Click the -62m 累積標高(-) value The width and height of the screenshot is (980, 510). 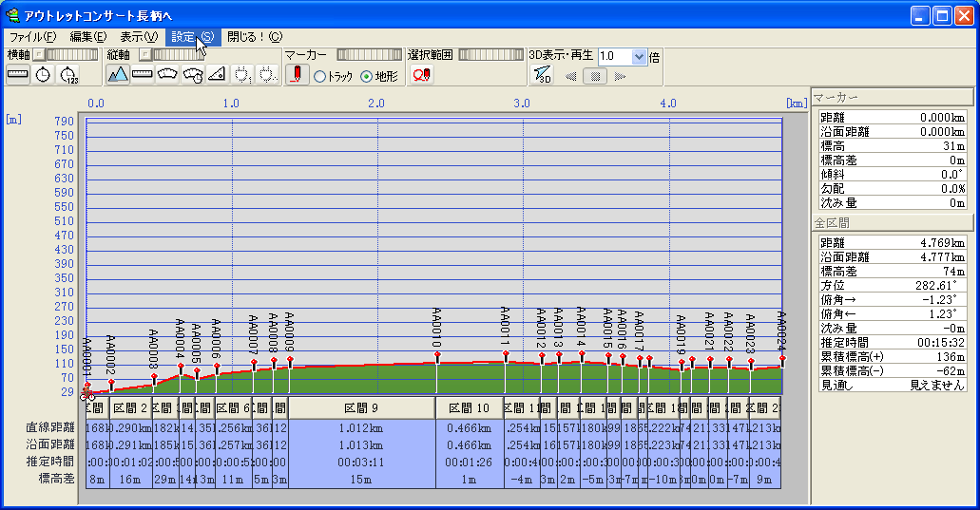[949, 371]
